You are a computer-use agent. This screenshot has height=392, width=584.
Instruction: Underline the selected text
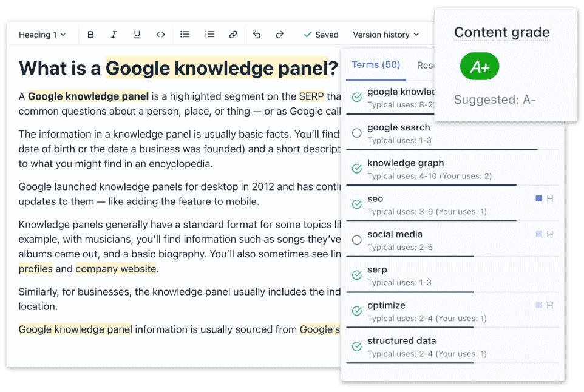(x=137, y=35)
